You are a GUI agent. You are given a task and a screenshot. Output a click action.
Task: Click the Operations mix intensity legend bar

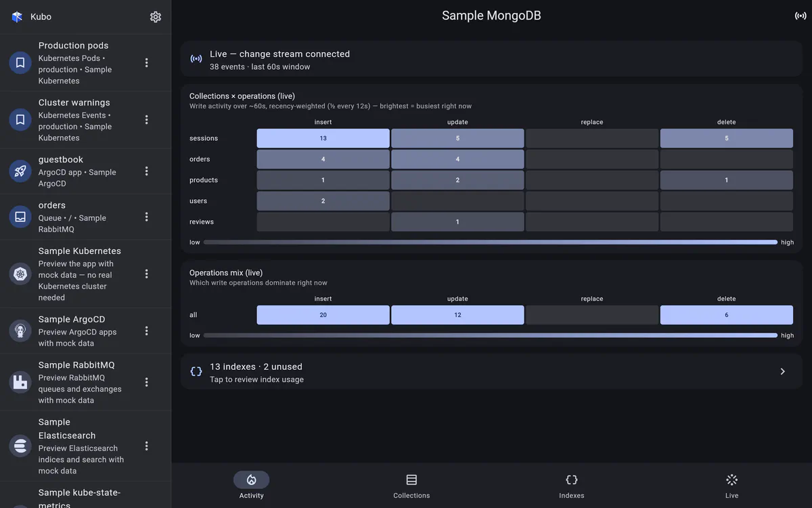(491, 335)
